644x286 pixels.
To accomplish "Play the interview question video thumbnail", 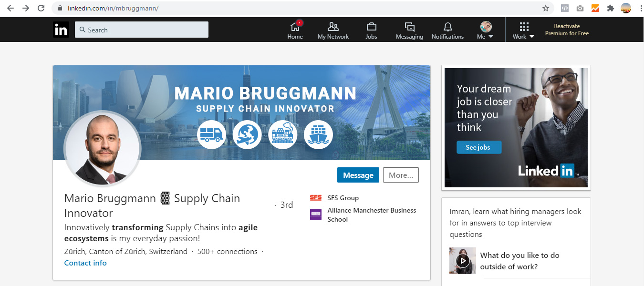I will point(462,260).
